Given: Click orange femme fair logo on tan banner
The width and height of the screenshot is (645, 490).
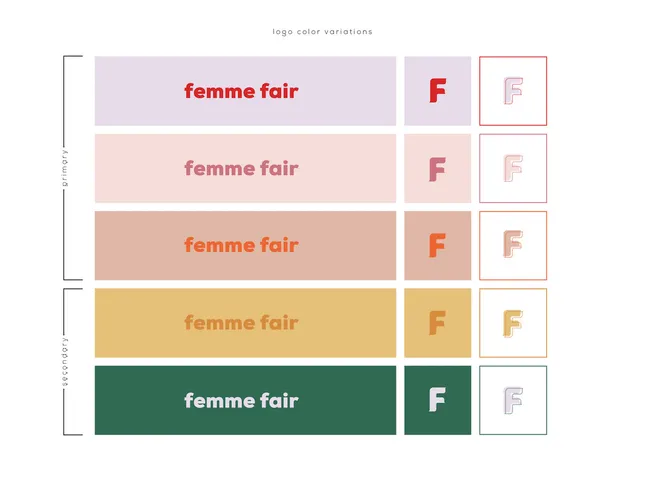Looking at the screenshot, I should click(241, 245).
